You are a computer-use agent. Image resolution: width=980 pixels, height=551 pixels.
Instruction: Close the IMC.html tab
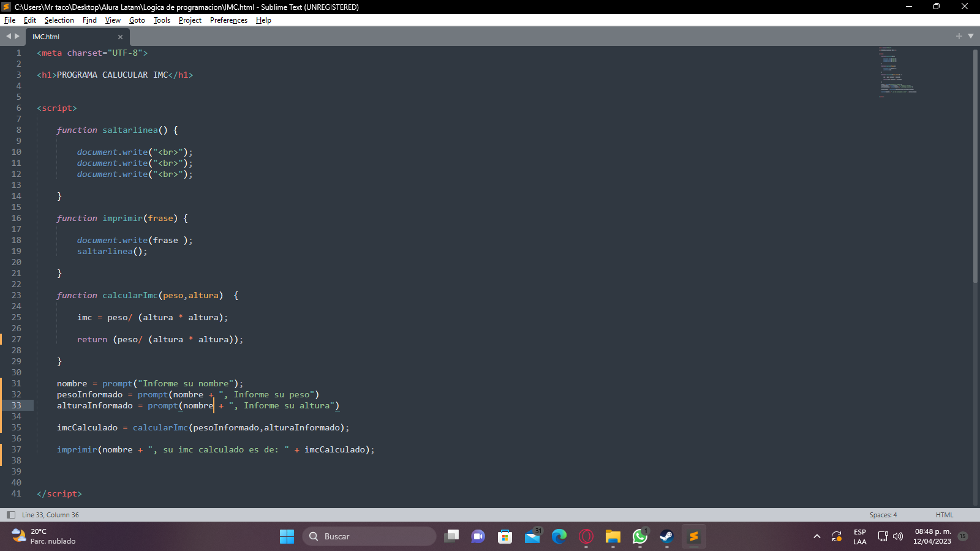click(x=120, y=37)
